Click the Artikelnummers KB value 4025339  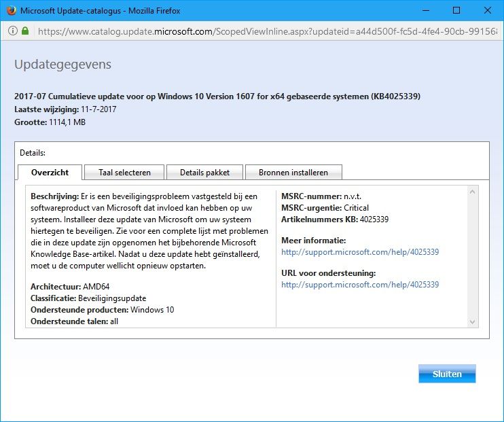tap(374, 219)
